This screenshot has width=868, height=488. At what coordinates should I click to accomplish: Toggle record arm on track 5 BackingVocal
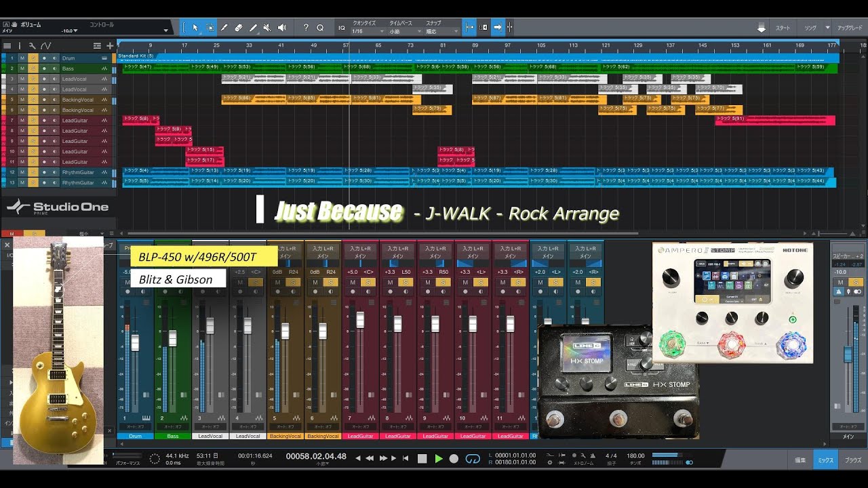(x=44, y=100)
